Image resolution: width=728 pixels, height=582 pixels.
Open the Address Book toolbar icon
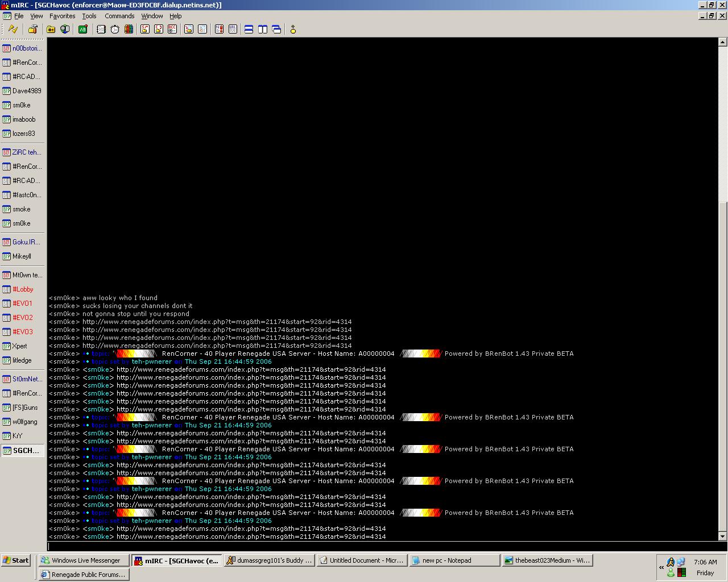click(101, 30)
